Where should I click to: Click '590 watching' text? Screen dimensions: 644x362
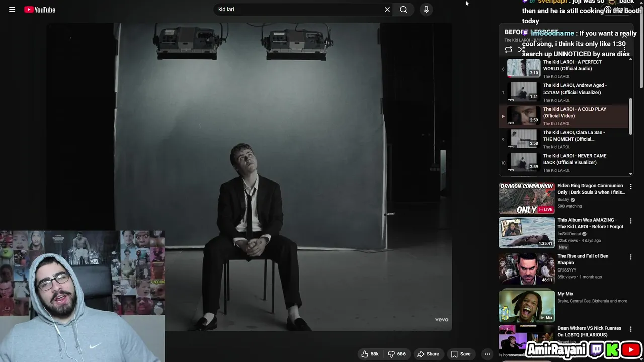tap(570, 206)
